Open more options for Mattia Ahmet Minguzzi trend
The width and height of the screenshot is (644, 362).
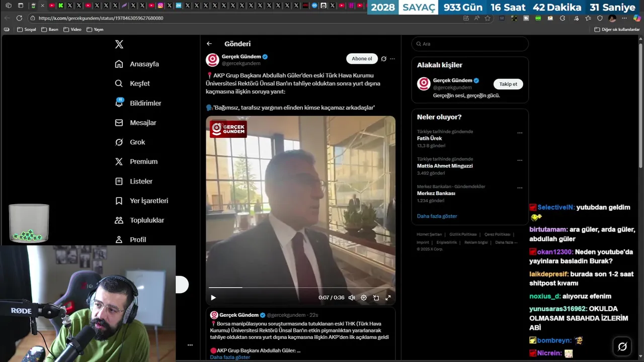(520, 160)
